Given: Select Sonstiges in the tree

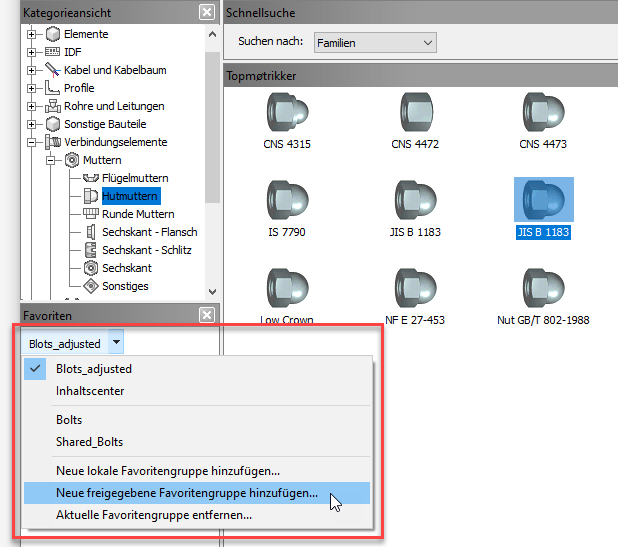Looking at the screenshot, I should point(125,286).
